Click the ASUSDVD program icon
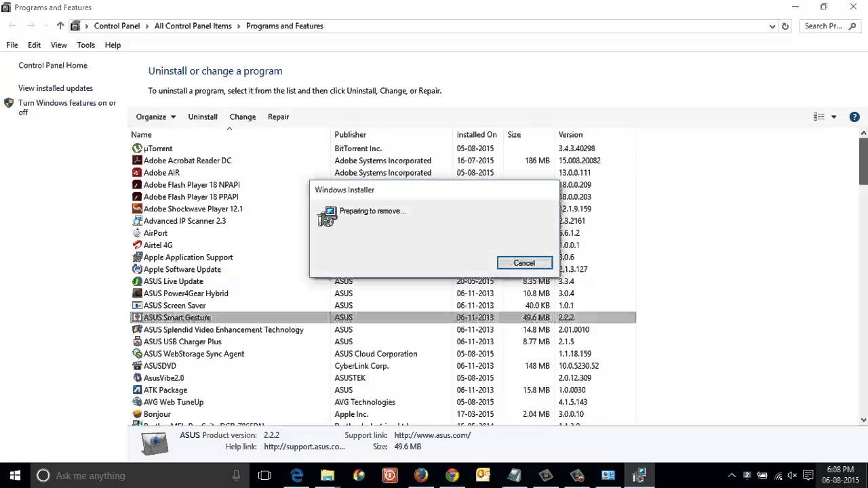The image size is (868, 488). [x=137, y=366]
